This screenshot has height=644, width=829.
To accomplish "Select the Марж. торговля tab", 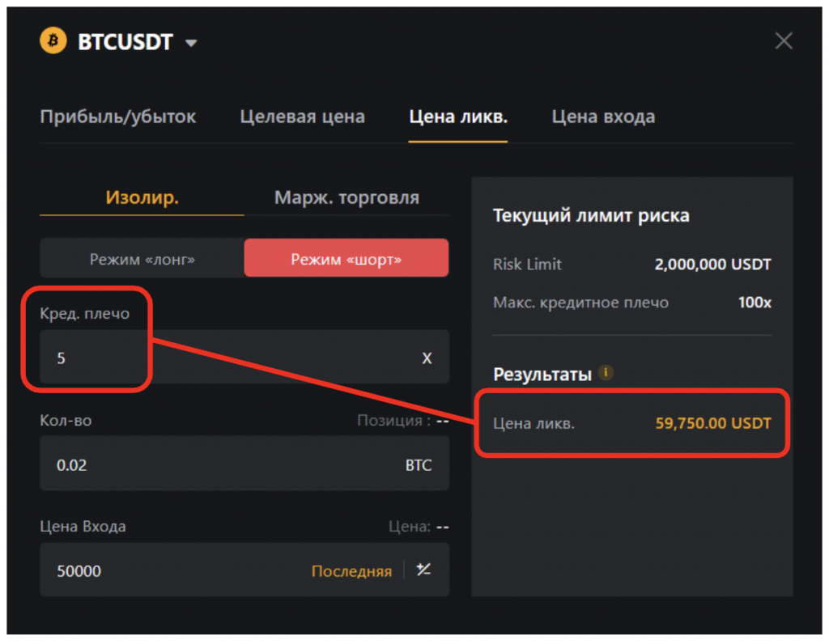I will point(346,197).
